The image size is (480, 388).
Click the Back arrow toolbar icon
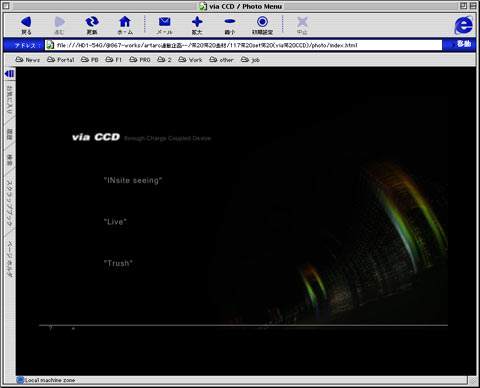[26, 22]
